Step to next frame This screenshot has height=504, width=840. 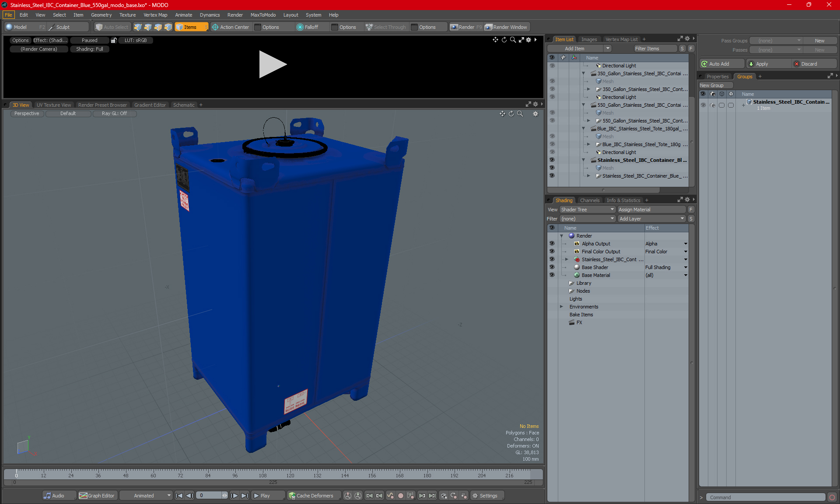(x=234, y=496)
